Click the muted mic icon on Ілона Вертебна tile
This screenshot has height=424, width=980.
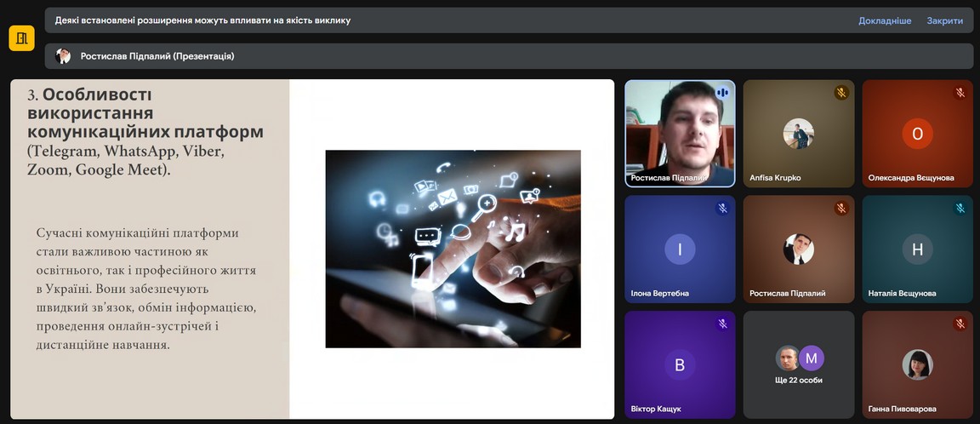point(722,208)
